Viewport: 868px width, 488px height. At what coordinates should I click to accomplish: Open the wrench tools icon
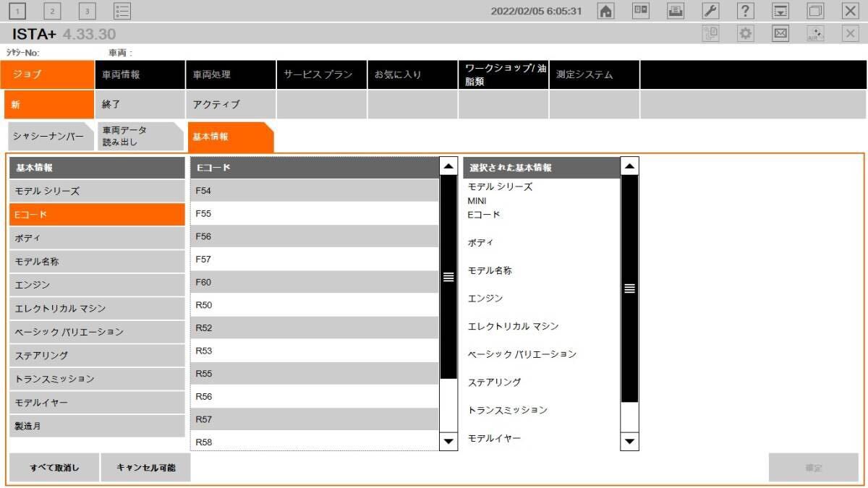pos(710,11)
